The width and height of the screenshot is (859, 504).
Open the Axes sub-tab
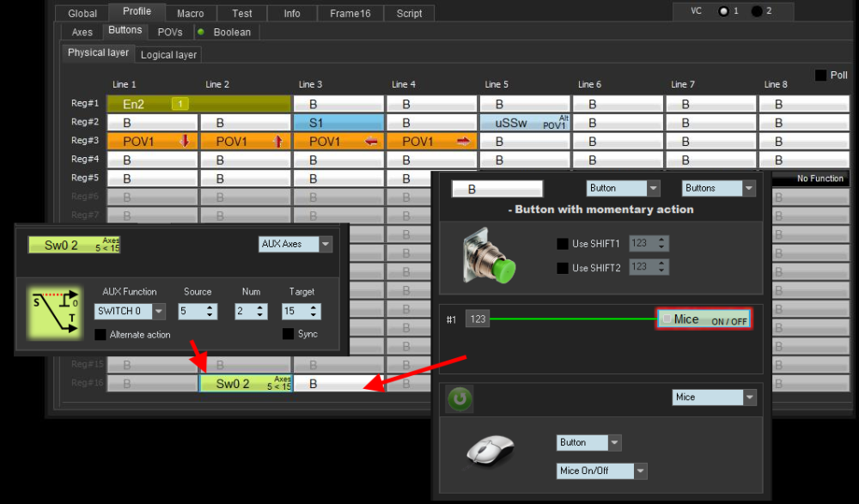click(82, 32)
